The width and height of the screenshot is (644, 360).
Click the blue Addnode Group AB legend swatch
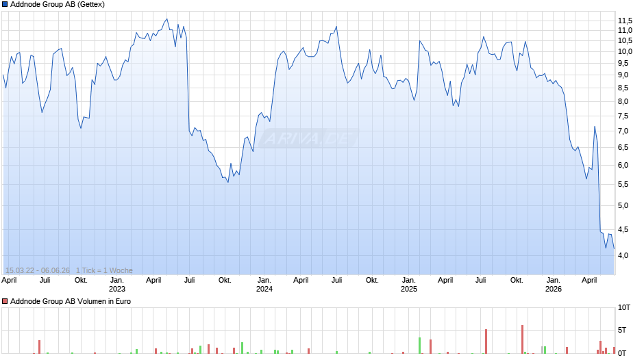point(5,5)
